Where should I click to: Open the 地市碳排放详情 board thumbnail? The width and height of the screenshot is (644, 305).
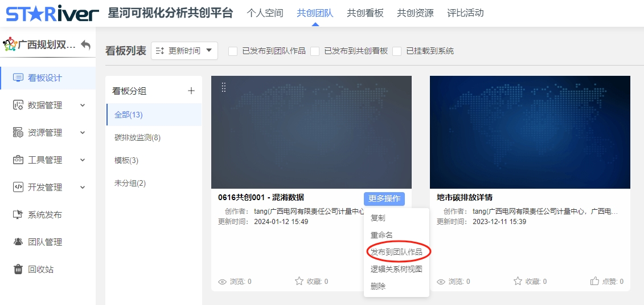[530, 132]
